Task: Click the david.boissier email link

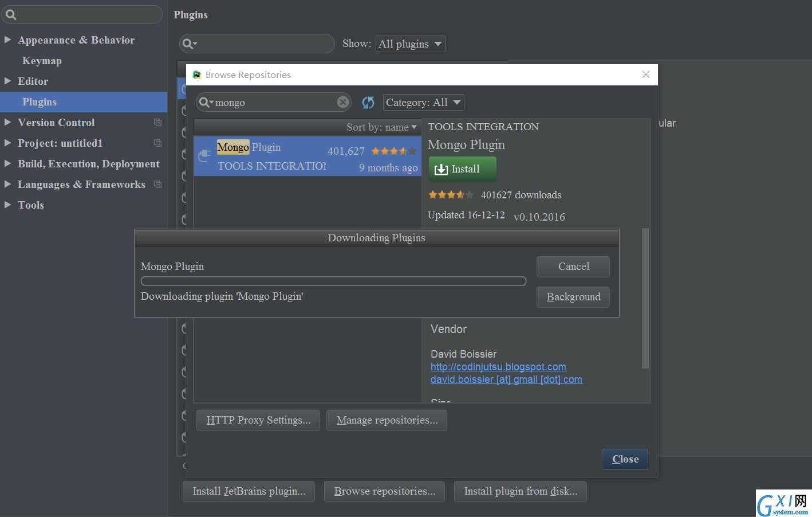Action: [x=506, y=379]
